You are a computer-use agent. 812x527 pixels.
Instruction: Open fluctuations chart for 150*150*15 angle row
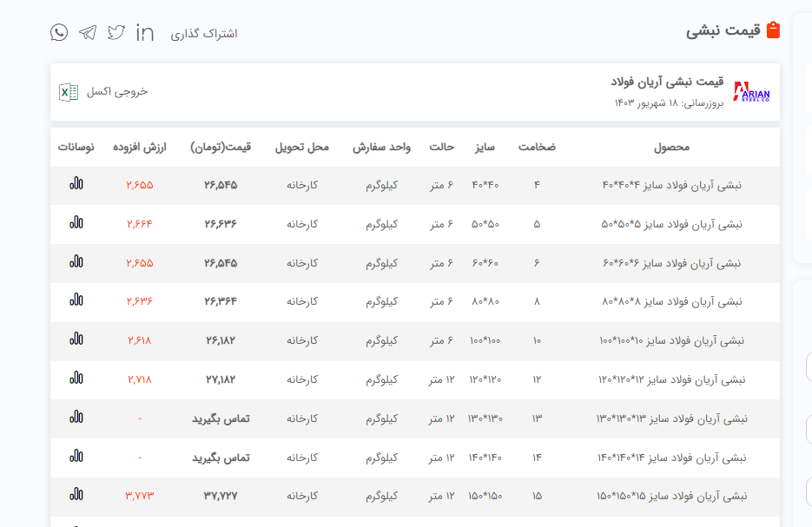pos(76,496)
